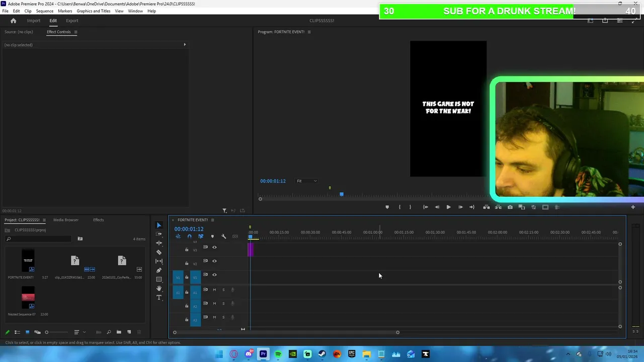Toggle project writable green pencil icon
644x362 pixels.
click(7, 332)
